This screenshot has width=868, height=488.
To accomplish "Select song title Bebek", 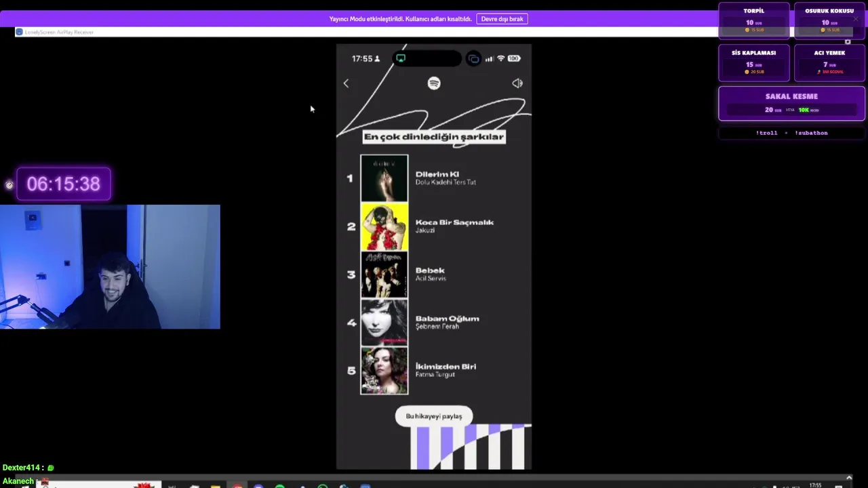I will [x=429, y=270].
